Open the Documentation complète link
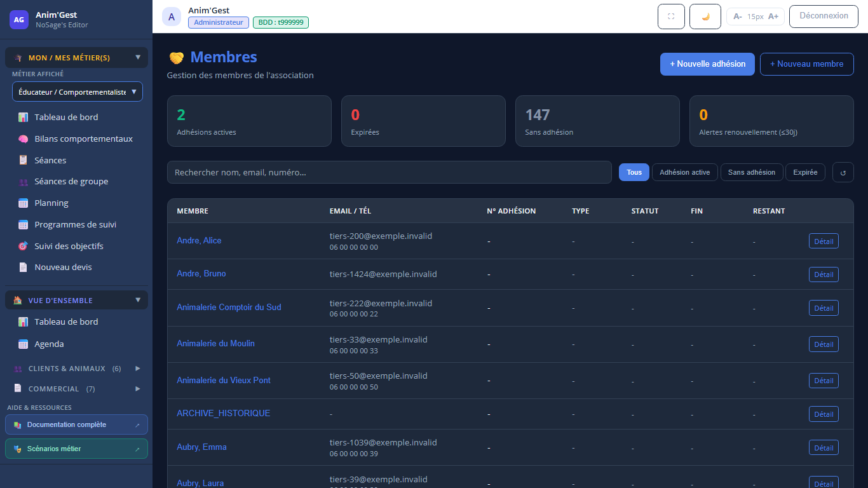The image size is (868, 488). pyautogui.click(x=76, y=424)
